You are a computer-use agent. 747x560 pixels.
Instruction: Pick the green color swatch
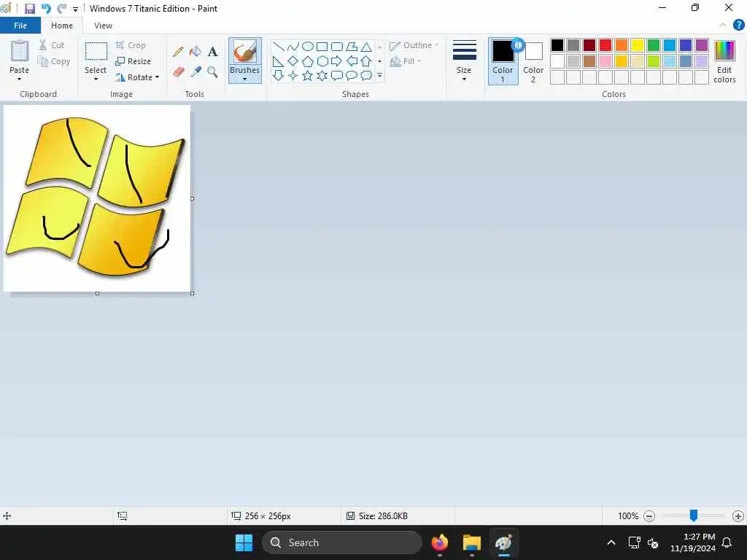coord(654,45)
